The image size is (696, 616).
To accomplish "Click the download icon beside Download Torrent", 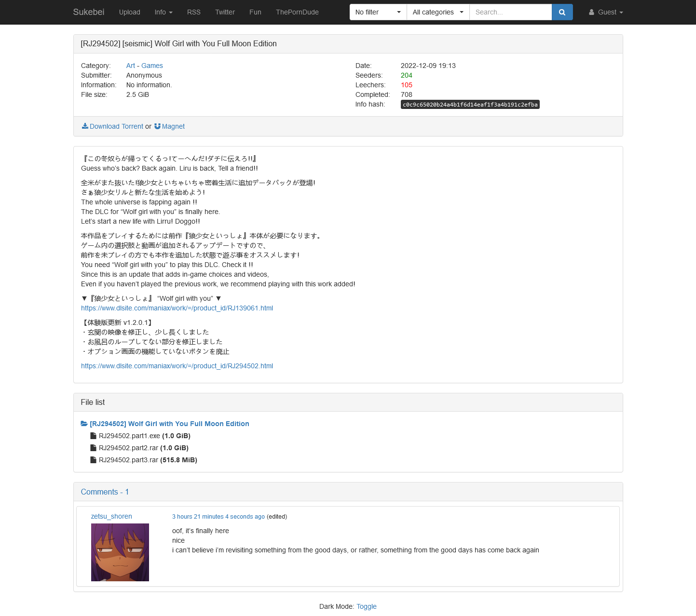I will pyautogui.click(x=85, y=126).
